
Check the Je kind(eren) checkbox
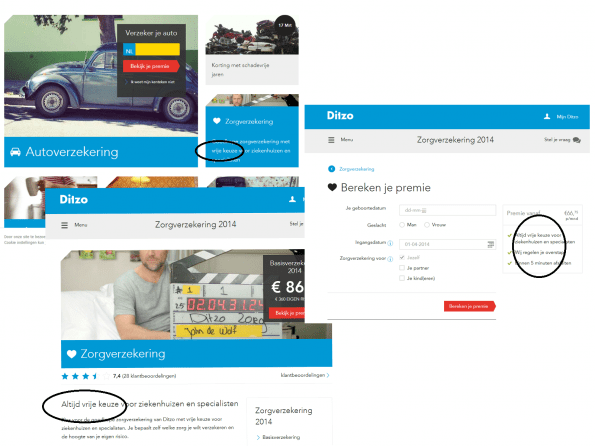point(402,278)
